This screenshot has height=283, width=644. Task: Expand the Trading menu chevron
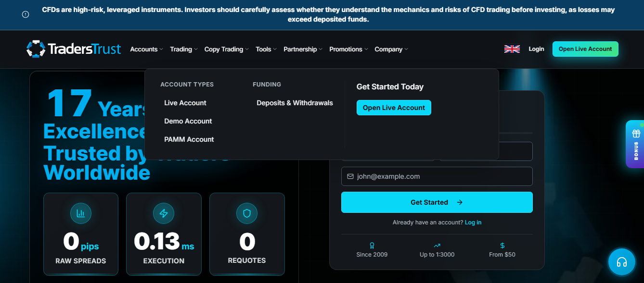coord(196,49)
